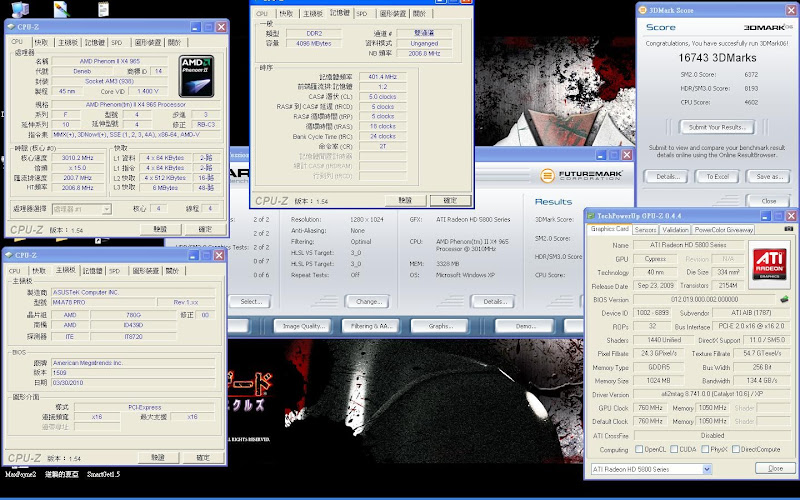Open the paint program desktop icon
This screenshot has width=800, height=500.
click(61, 11)
